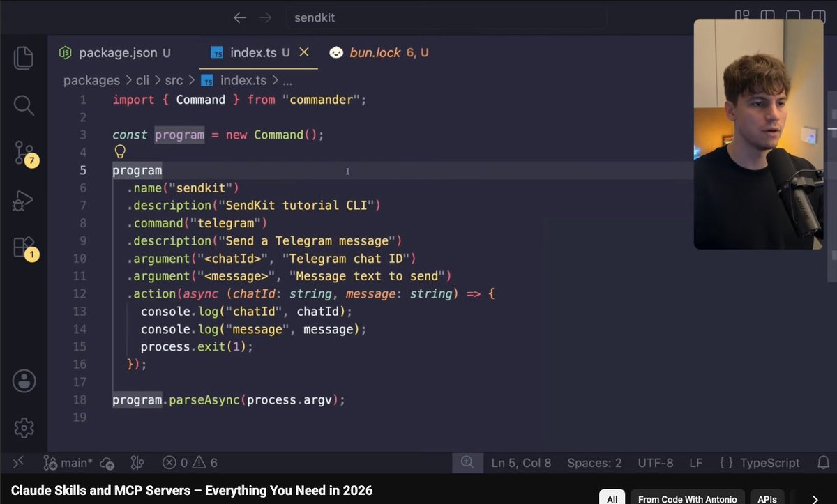This screenshot has height=504, width=837.
Task: Open the Accounts menu icon
Action: pos(24,381)
